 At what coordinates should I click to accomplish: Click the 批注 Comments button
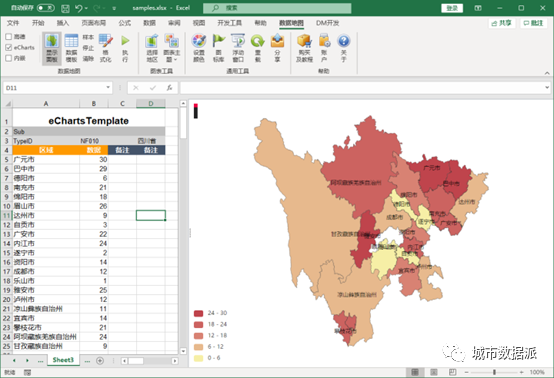click(534, 23)
